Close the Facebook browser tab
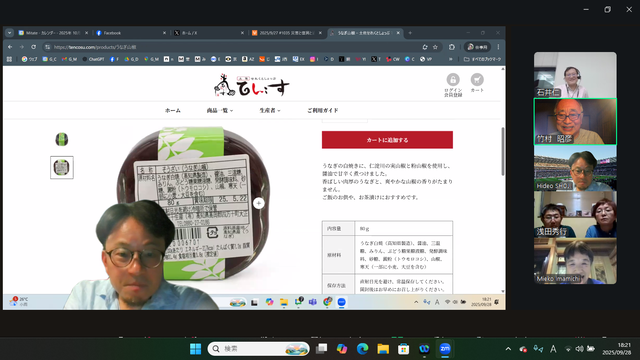Image resolution: width=640 pixels, height=360 pixels. tap(164, 33)
